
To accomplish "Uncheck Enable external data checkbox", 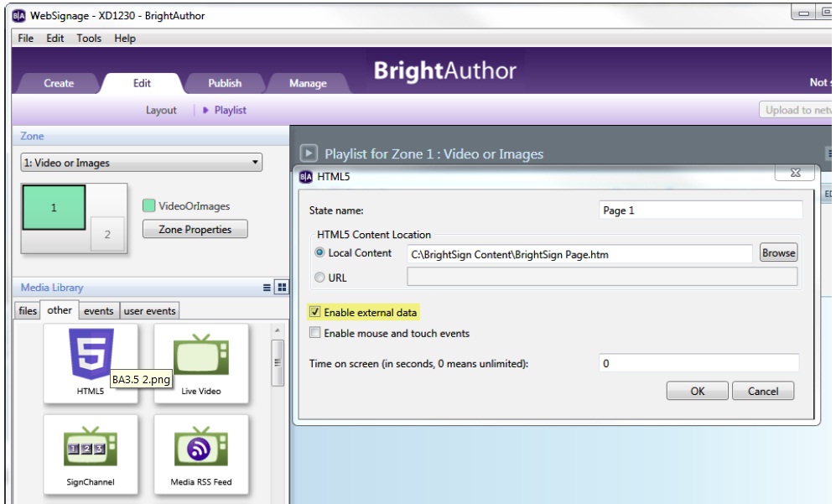I will click(315, 313).
